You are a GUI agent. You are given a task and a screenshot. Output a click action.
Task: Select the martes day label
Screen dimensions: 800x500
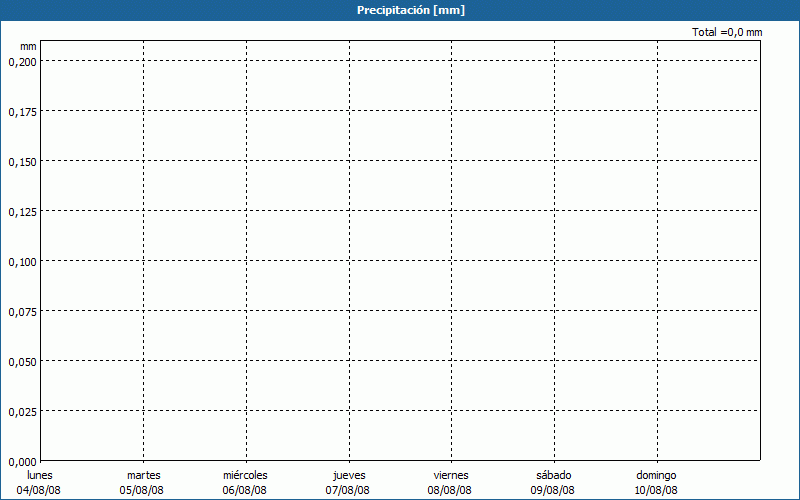(x=143, y=475)
